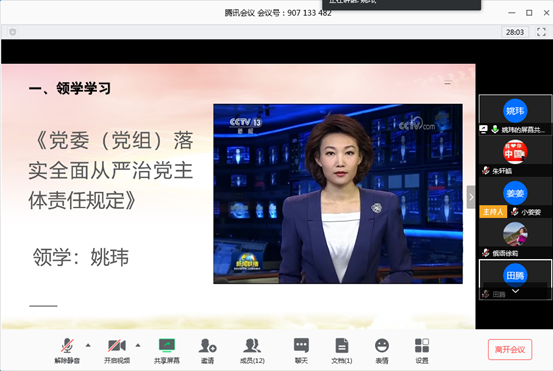Collapse participant sidebar with arrow handle
This screenshot has height=371, width=553.
point(471,197)
